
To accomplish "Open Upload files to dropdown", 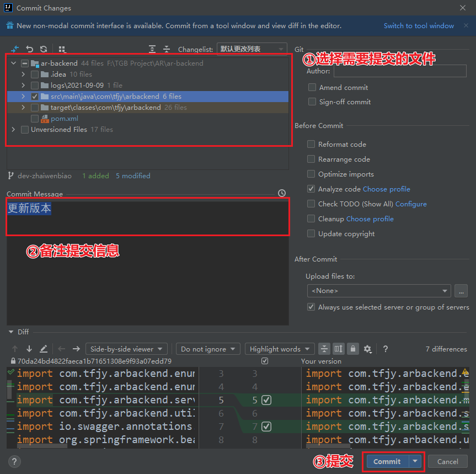I will 379,291.
